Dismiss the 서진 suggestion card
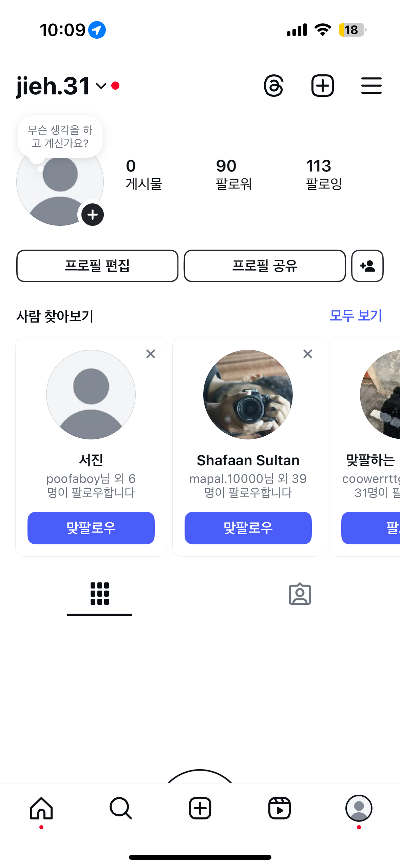Image resolution: width=400 pixels, height=868 pixels. tap(151, 354)
